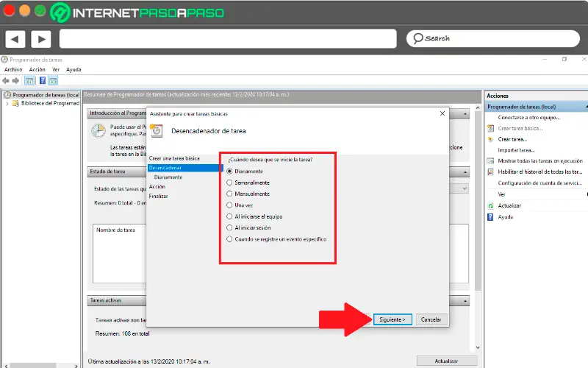Click the task clock icon in wizard header
Screen dimensions: 588x368
click(x=157, y=131)
